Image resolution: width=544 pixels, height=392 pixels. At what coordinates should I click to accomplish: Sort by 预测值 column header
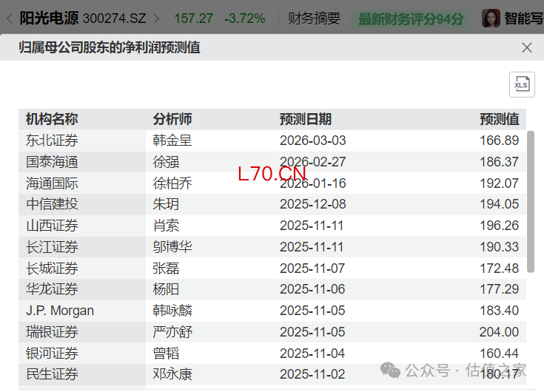[500, 119]
